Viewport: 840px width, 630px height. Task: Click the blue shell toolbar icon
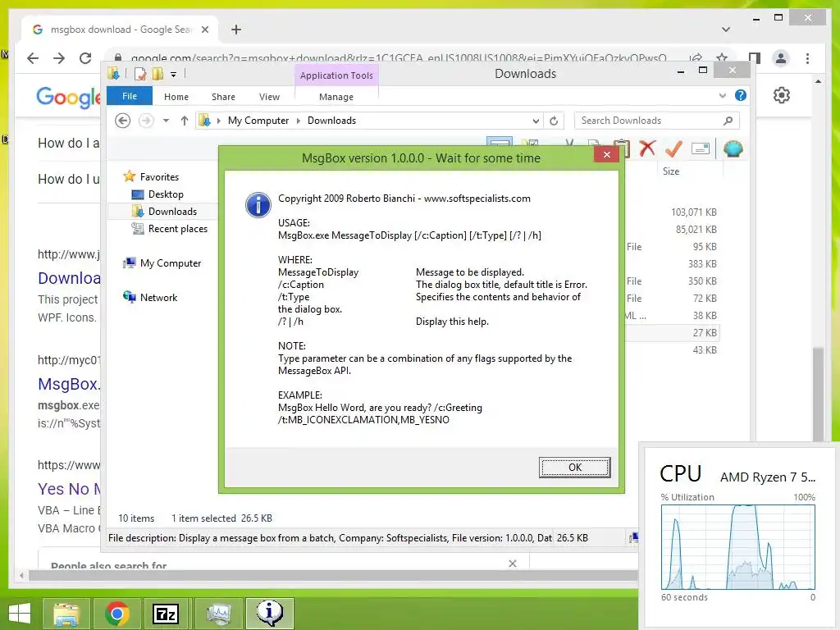(x=733, y=148)
